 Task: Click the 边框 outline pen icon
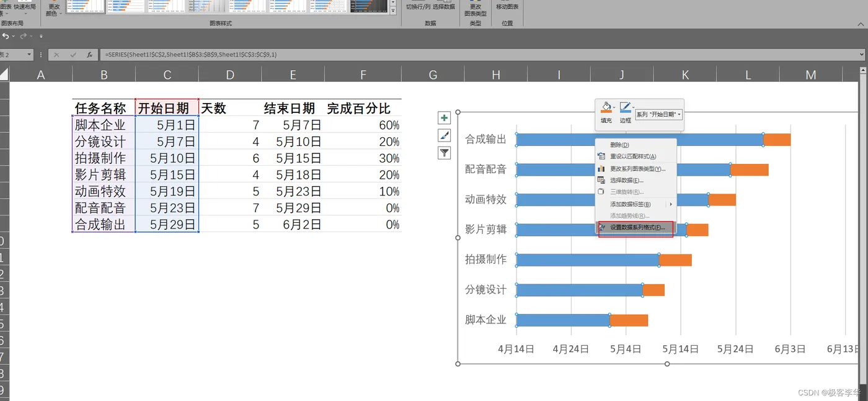(625, 108)
